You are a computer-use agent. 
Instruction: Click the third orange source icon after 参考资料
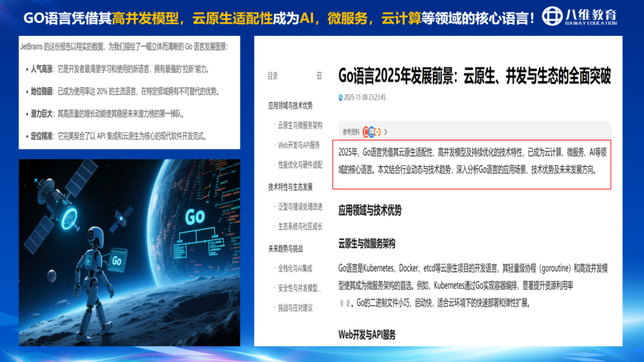pyautogui.click(x=377, y=132)
